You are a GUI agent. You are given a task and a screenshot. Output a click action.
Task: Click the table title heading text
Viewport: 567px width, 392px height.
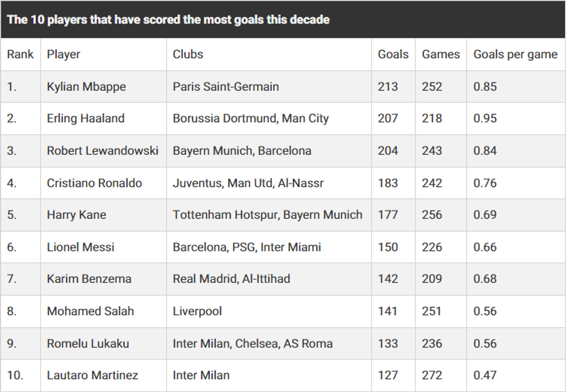click(168, 20)
